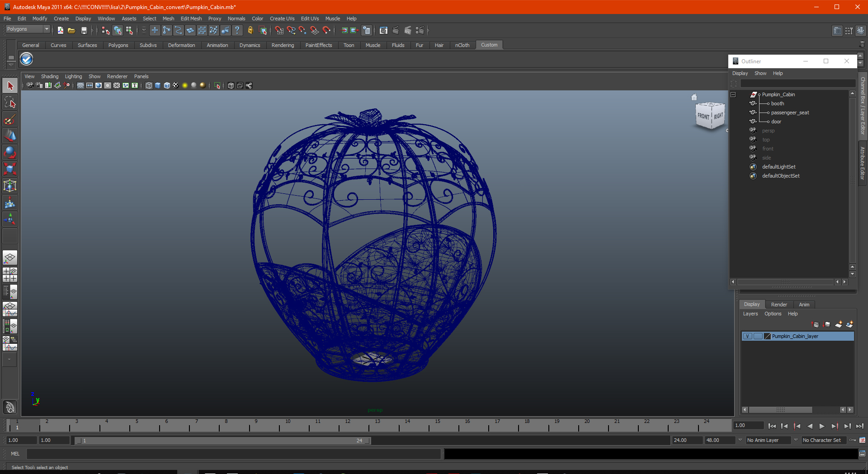Viewport: 868px width, 474px height.
Task: Create layer from selected objects
Action: (x=850, y=324)
